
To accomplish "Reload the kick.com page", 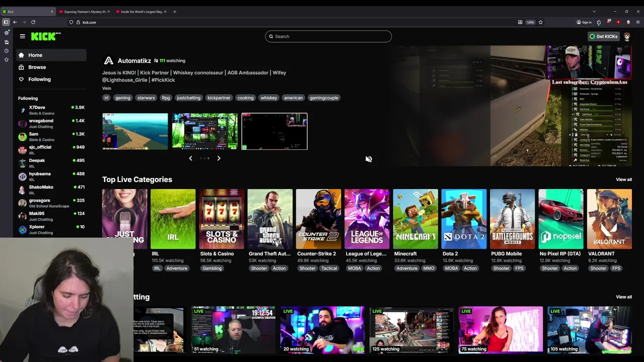I will pos(33,22).
